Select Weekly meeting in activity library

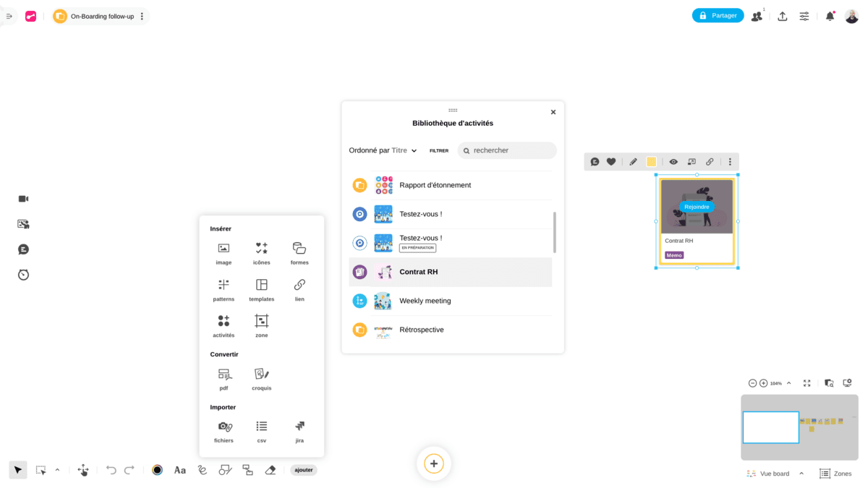425,301
